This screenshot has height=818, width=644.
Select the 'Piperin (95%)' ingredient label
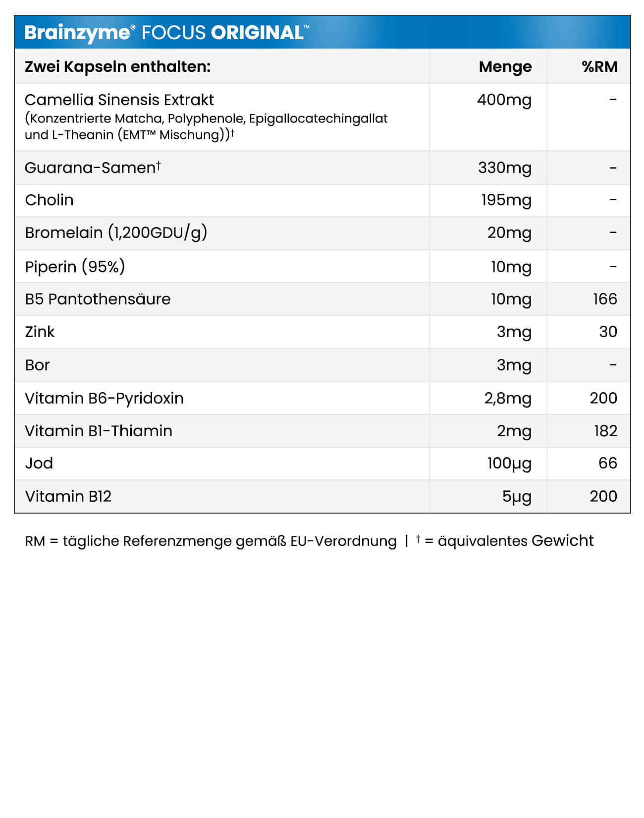click(75, 267)
